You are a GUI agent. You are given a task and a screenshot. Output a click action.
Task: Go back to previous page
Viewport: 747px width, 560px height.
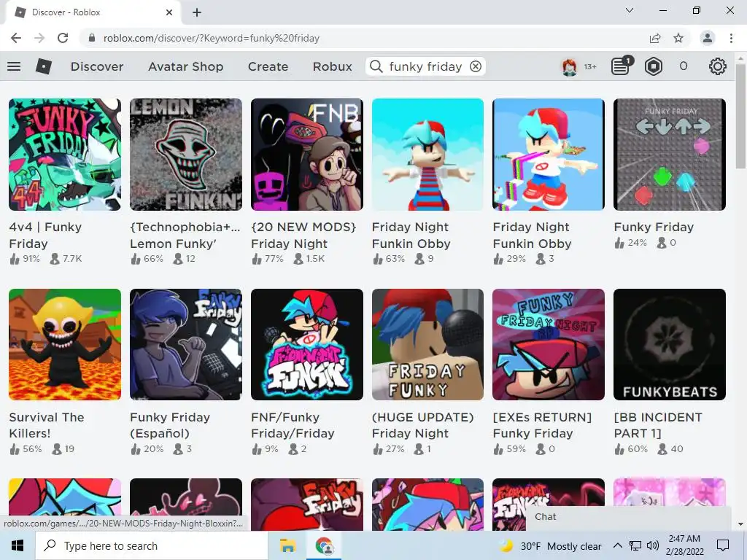[x=16, y=38]
